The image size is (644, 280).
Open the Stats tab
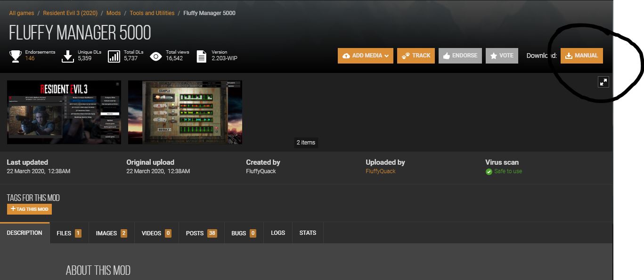[x=308, y=233]
